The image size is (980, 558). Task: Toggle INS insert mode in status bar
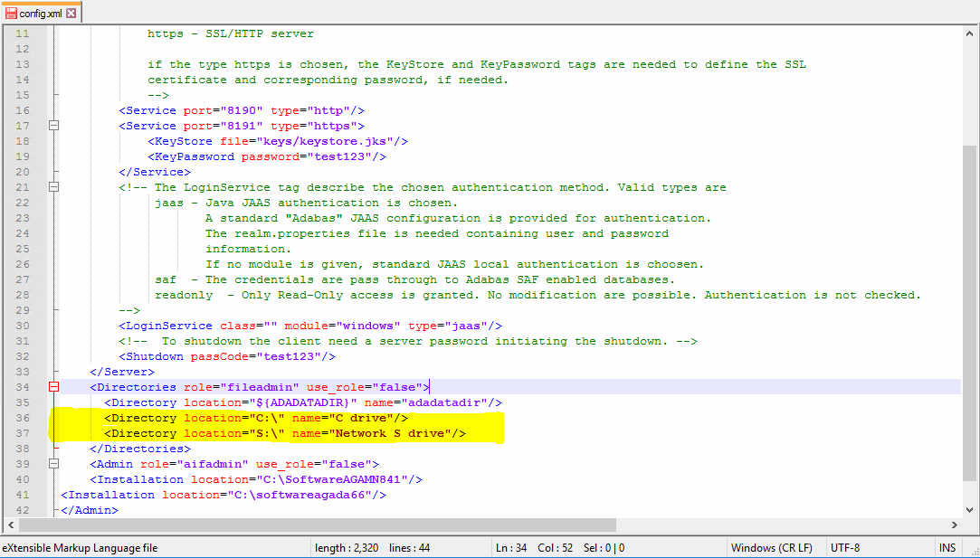(x=947, y=548)
